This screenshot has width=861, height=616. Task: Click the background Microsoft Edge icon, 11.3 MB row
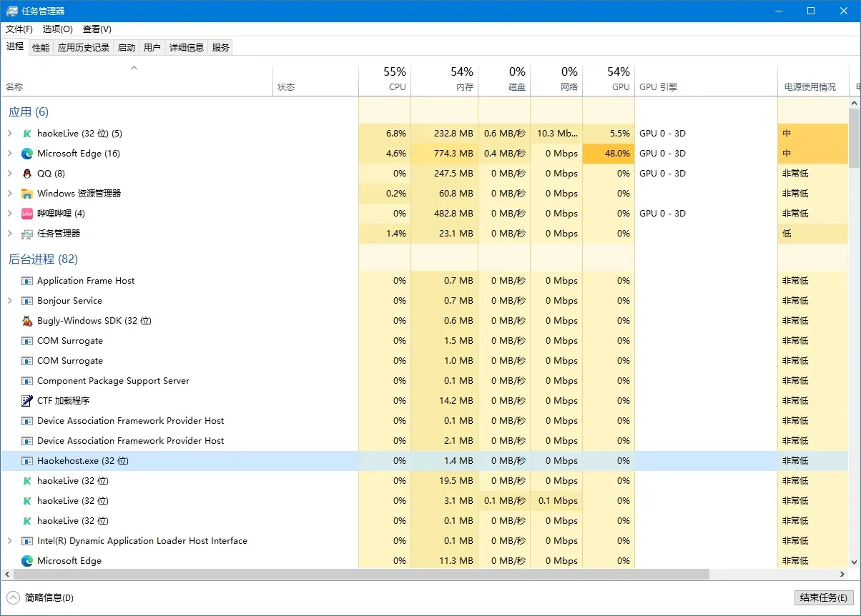click(x=27, y=561)
